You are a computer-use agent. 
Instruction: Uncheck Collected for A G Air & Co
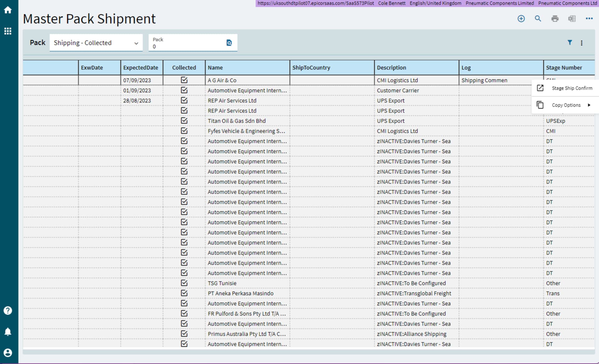(184, 80)
